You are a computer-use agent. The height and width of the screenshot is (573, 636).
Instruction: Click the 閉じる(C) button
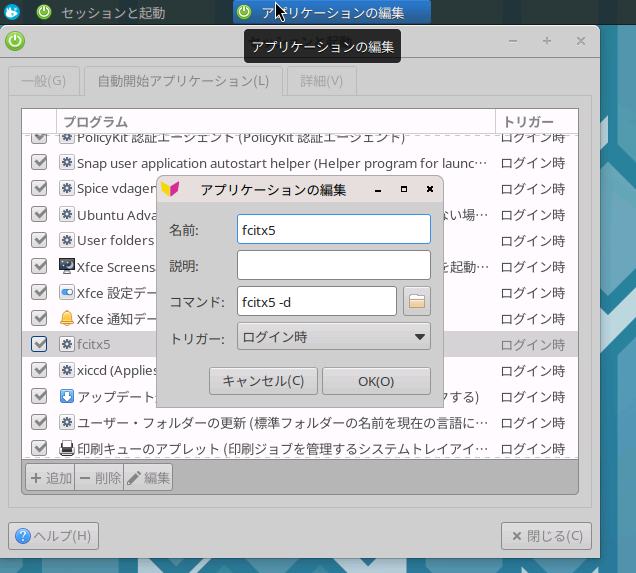pyautogui.click(x=546, y=536)
